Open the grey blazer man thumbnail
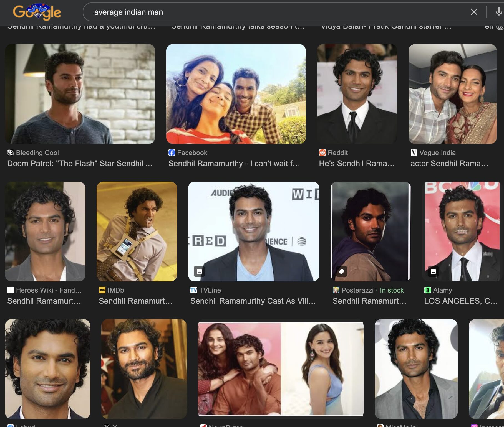The image size is (504, 427). pyautogui.click(x=416, y=369)
